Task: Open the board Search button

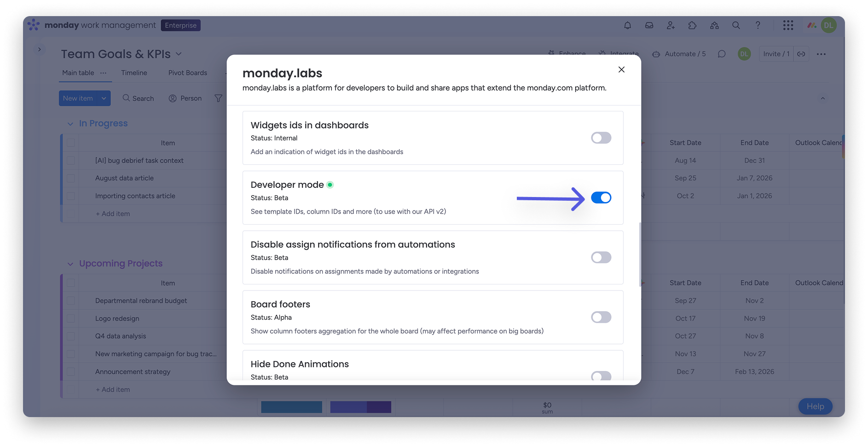Action: tap(138, 98)
